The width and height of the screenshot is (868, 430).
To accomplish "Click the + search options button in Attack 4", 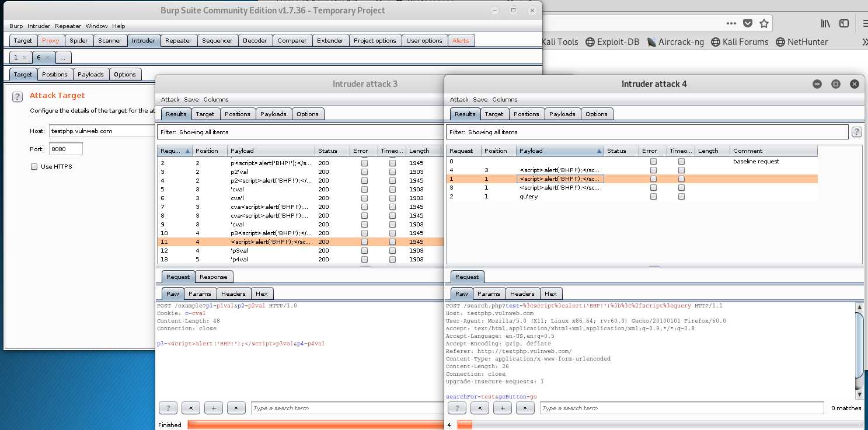I will click(x=503, y=408).
